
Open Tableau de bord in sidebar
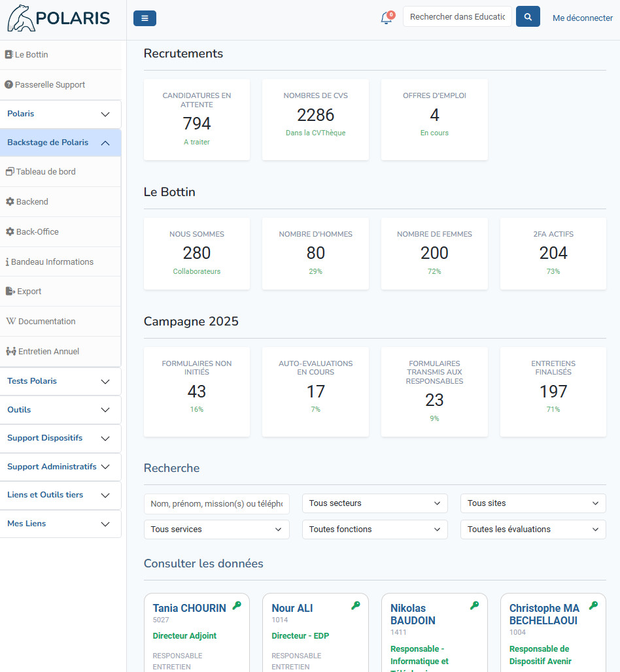pyautogui.click(x=46, y=172)
